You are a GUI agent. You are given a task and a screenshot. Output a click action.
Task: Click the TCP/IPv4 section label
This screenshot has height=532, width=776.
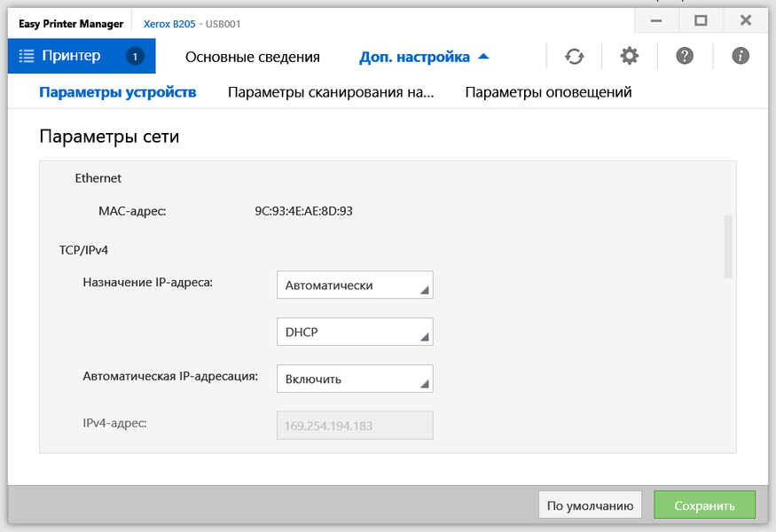(83, 250)
